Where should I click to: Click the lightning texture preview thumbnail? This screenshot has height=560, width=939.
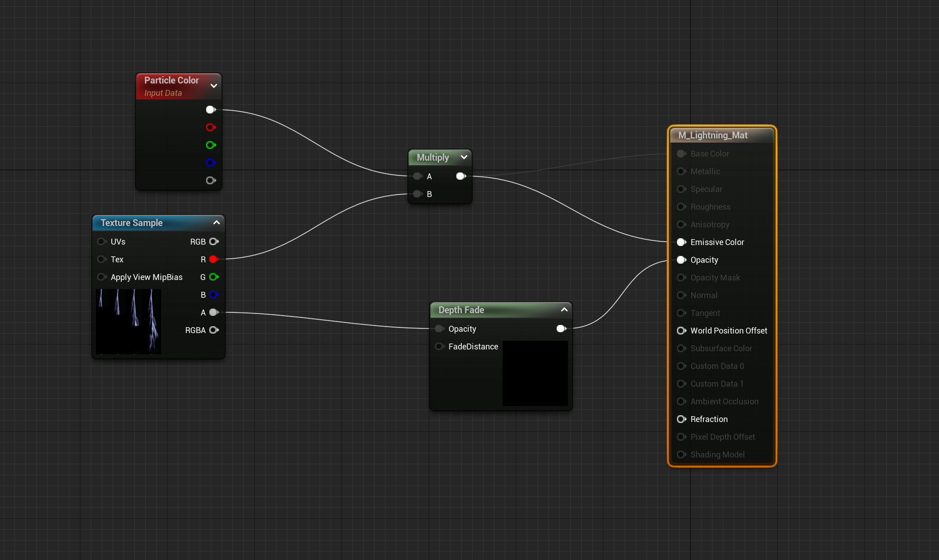pyautogui.click(x=128, y=321)
